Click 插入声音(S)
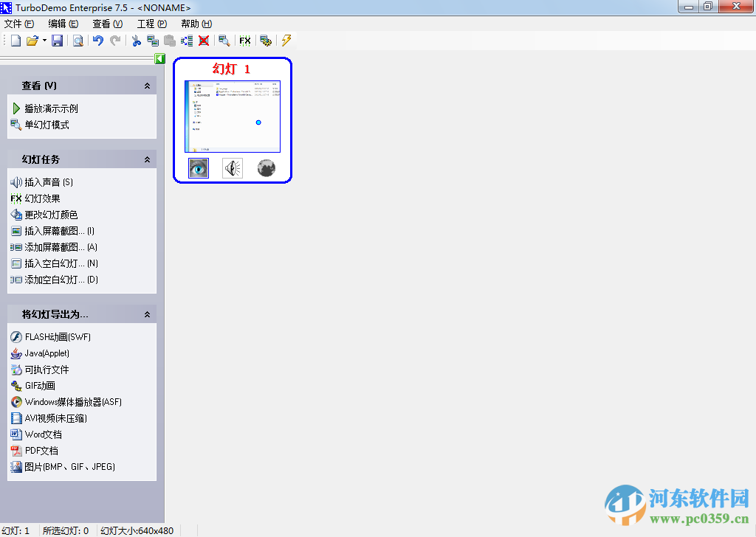The image size is (756, 537). tap(42, 182)
